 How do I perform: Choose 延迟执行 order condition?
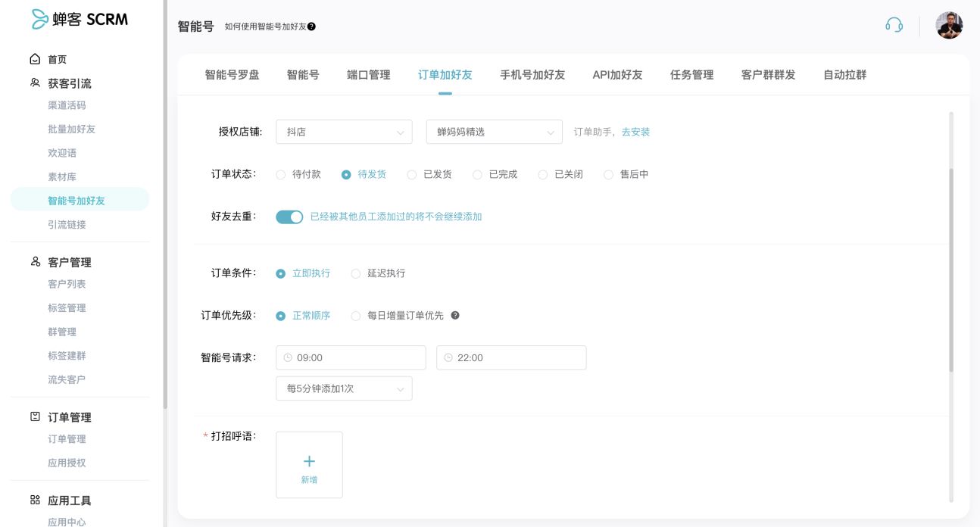pyautogui.click(x=378, y=273)
